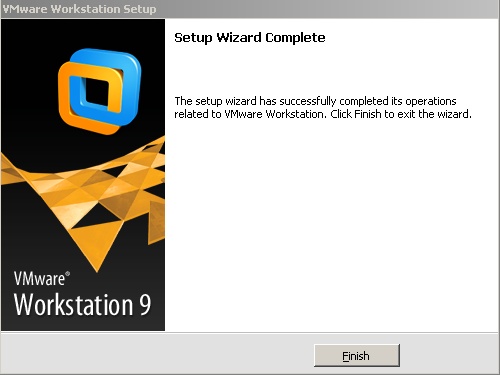Click the VMware Workstation Setup title bar
The image size is (500, 375).
pos(250,9)
